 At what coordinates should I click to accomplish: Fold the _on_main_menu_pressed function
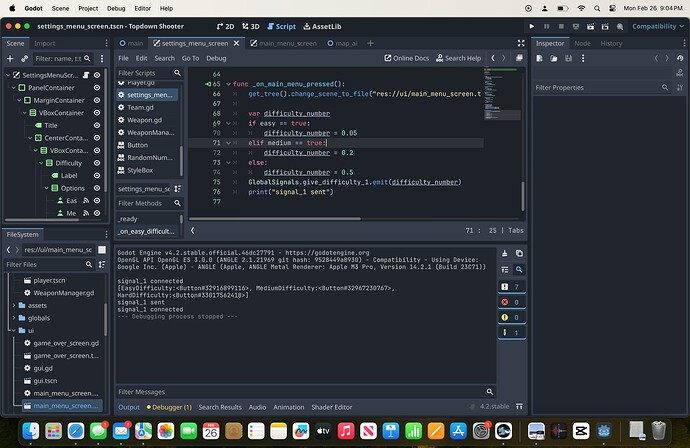coord(228,84)
